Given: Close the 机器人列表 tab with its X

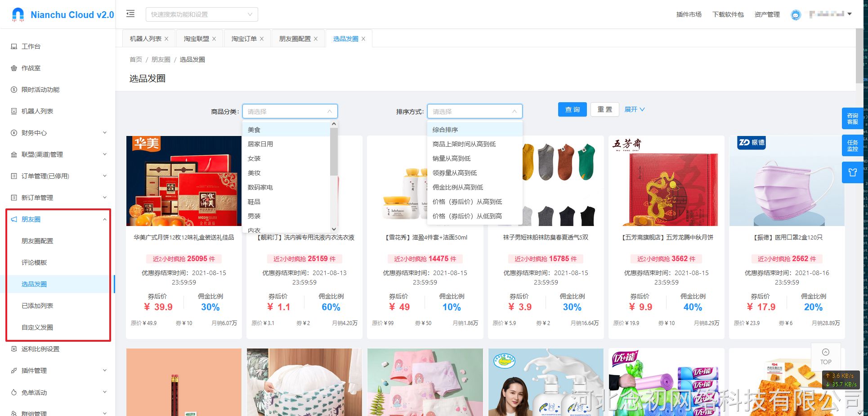Looking at the screenshot, I should pyautogui.click(x=166, y=39).
